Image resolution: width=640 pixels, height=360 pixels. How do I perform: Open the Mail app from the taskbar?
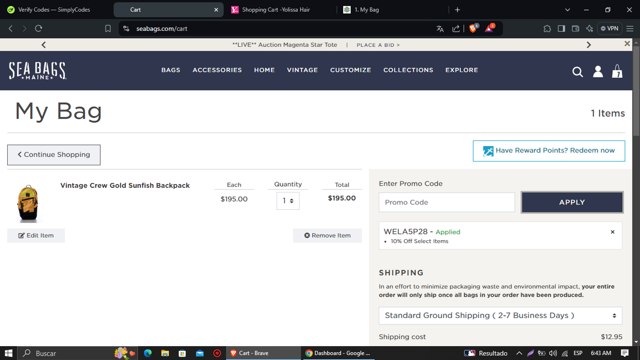[x=200, y=353]
